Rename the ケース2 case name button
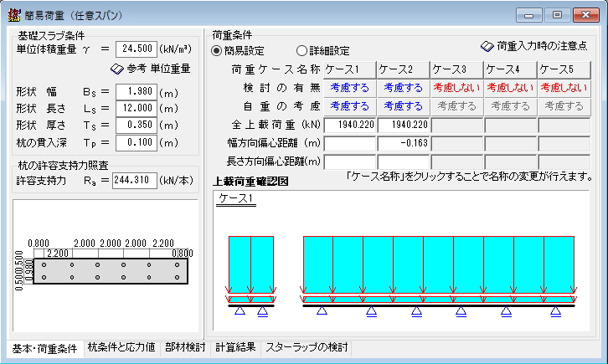 pos(404,69)
